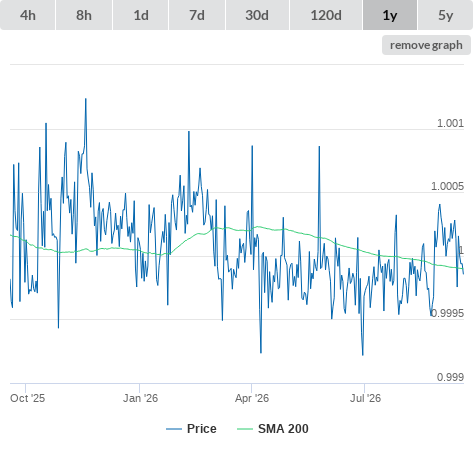Click the Apr '26 x-axis label
Viewport: 474px width, 455px height.
[x=252, y=398]
